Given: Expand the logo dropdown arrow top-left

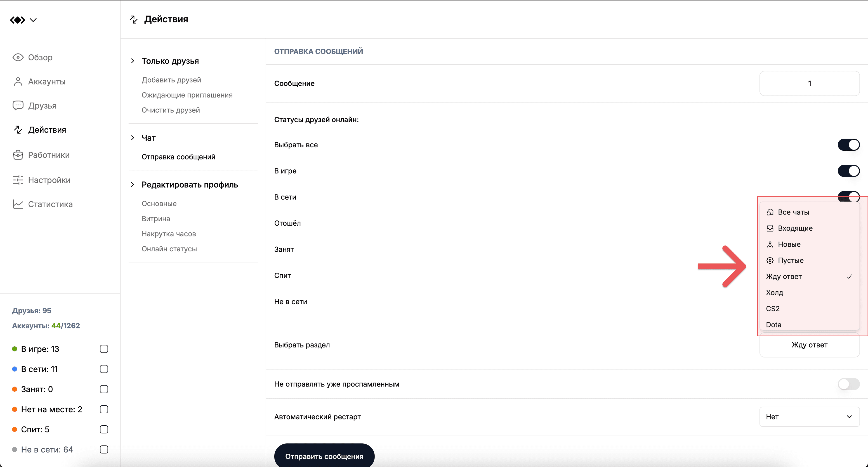Looking at the screenshot, I should pos(33,20).
